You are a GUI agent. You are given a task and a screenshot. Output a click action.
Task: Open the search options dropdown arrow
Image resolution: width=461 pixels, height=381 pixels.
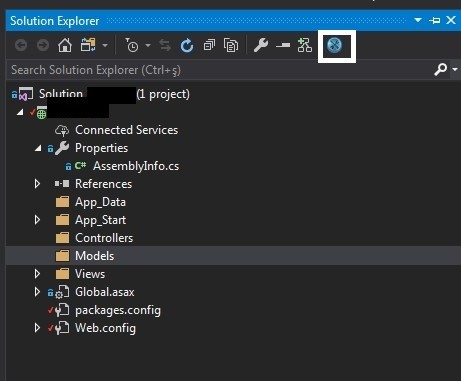pos(455,70)
